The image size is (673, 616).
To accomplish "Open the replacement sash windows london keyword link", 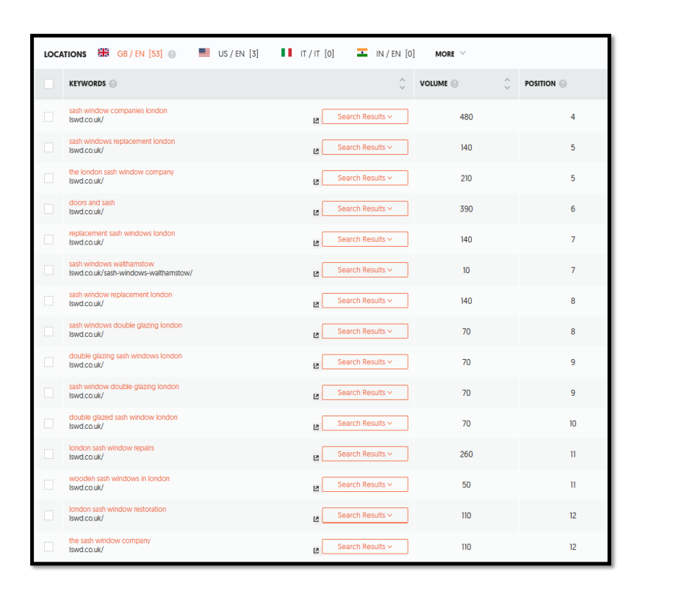I will [x=122, y=233].
